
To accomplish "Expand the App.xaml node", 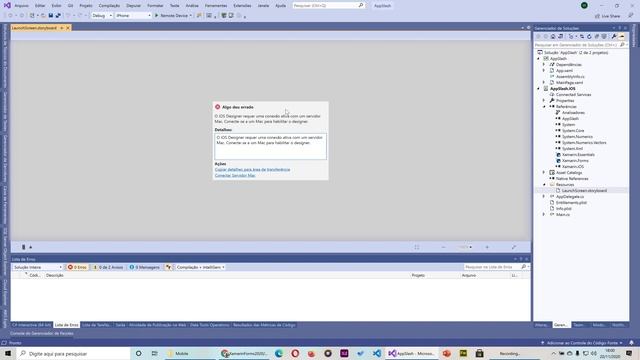I will [x=544, y=71].
